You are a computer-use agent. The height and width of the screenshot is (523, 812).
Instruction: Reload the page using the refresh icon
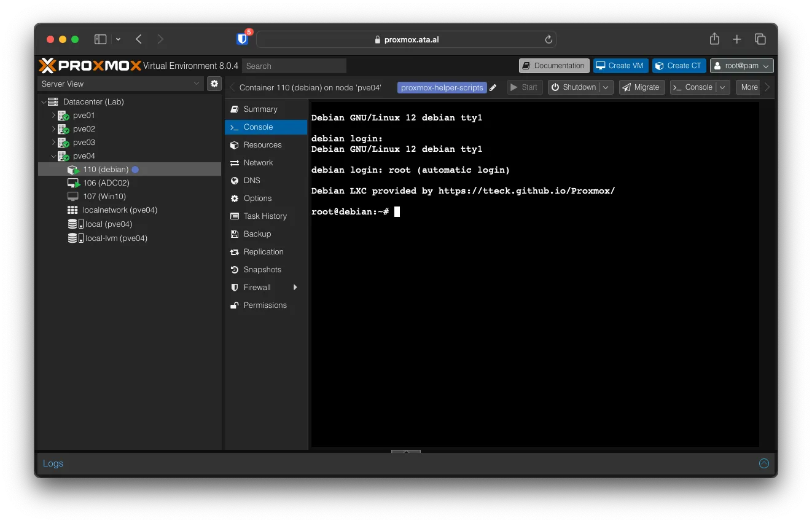point(548,39)
